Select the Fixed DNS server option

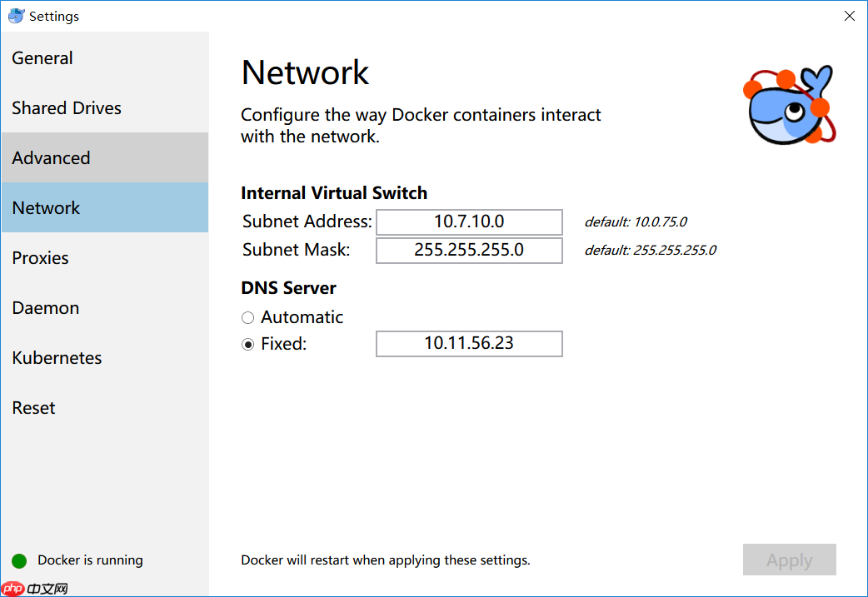pyautogui.click(x=247, y=343)
